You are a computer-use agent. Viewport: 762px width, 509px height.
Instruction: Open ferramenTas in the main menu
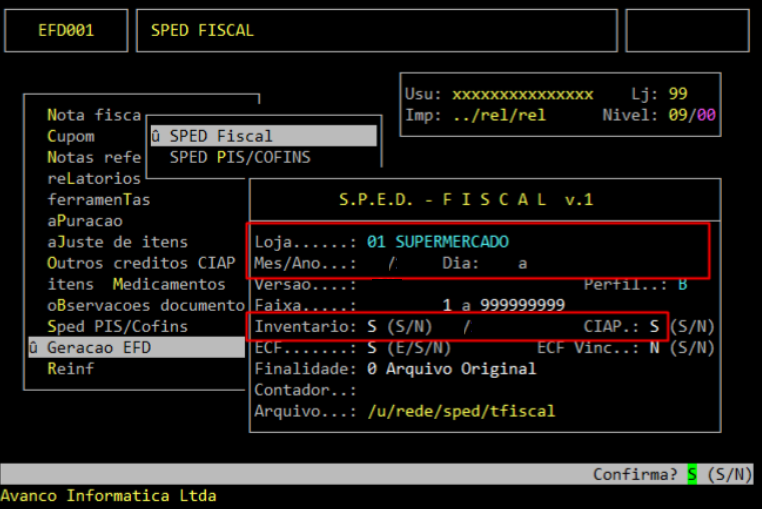(99, 200)
